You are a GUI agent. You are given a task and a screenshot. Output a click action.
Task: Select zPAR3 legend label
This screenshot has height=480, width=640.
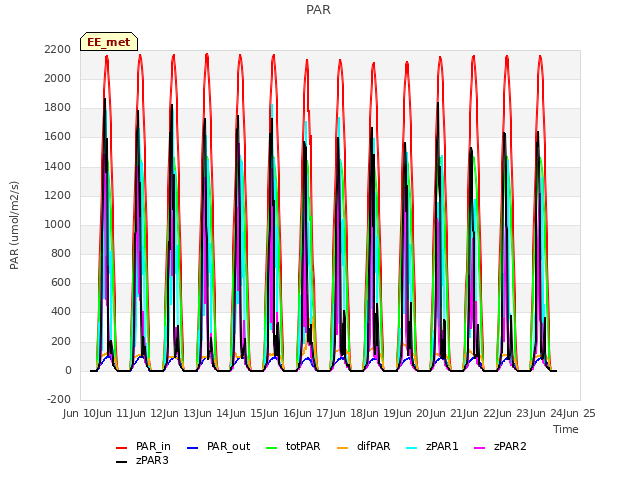pyautogui.click(x=152, y=460)
